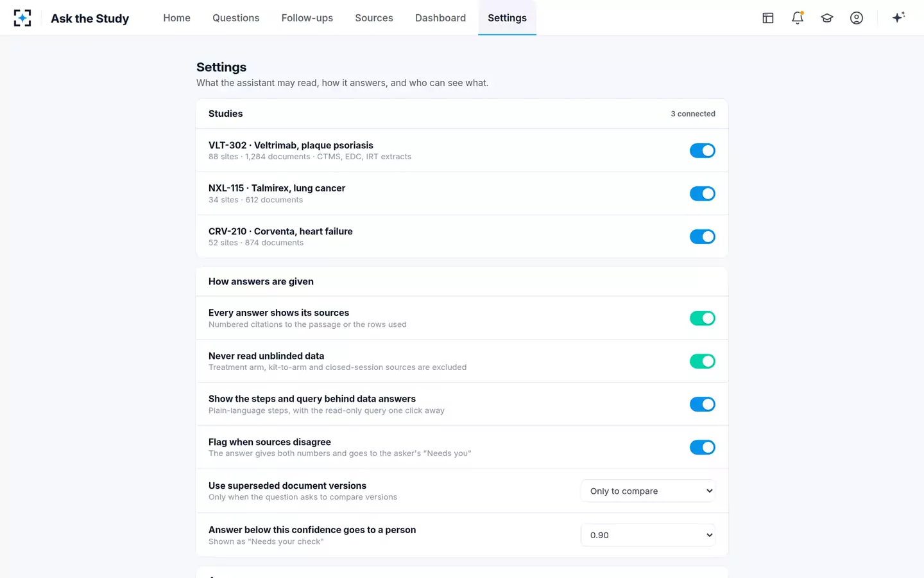
Task: Select the CRV-210 · Corventa, heart failure title
Action: (x=280, y=231)
